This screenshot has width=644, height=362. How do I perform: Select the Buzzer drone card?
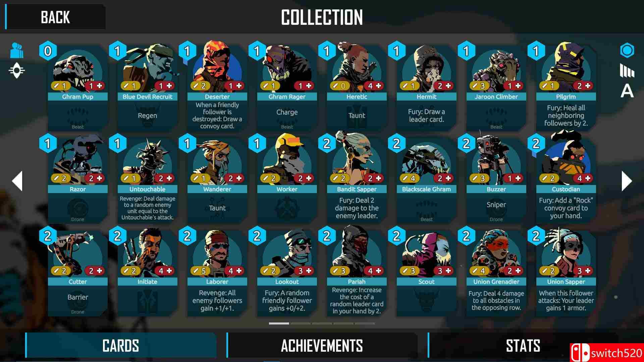[x=496, y=180]
